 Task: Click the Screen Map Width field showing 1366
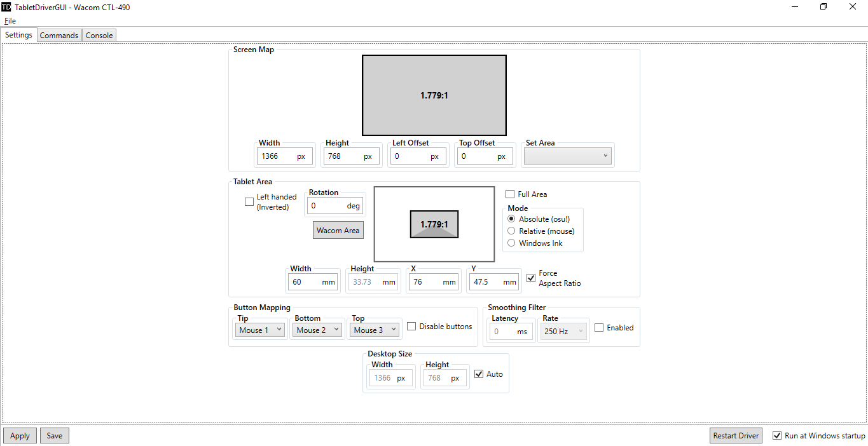tap(284, 156)
